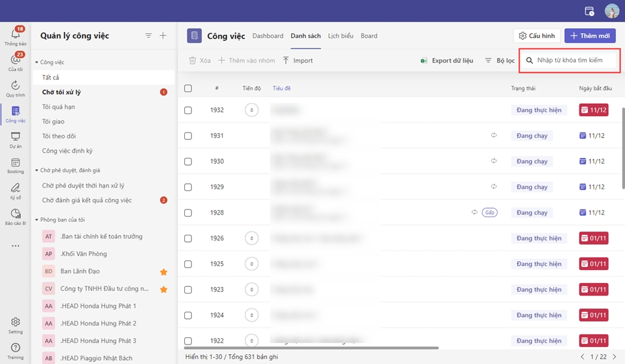Image resolution: width=625 pixels, height=364 pixels.
Task: Open the Thông báo notifications bell
Action: coord(16,35)
